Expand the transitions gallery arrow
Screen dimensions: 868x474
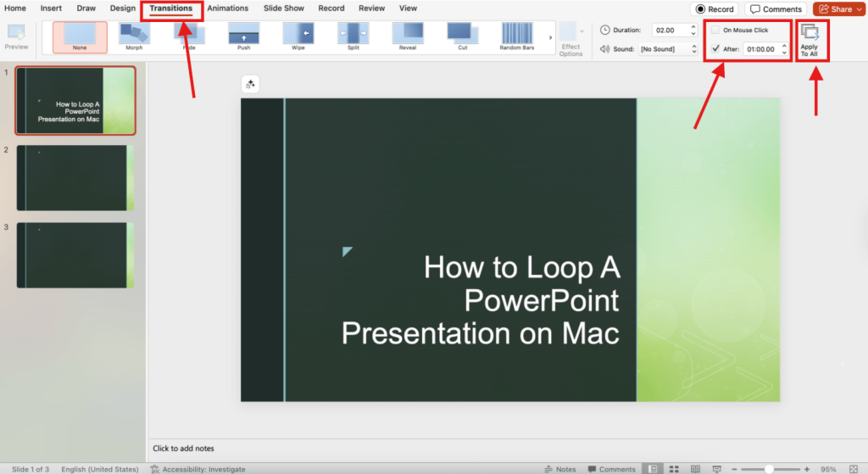click(550, 37)
